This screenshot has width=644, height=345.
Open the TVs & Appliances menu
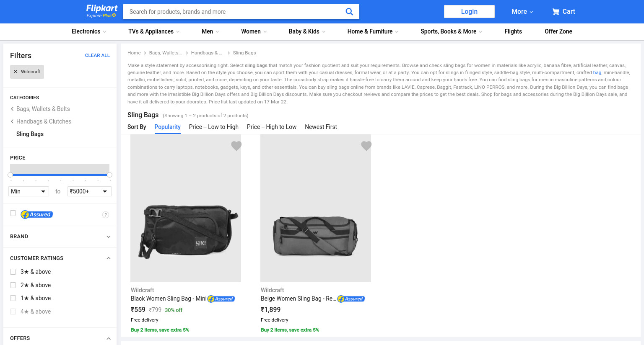click(x=154, y=31)
